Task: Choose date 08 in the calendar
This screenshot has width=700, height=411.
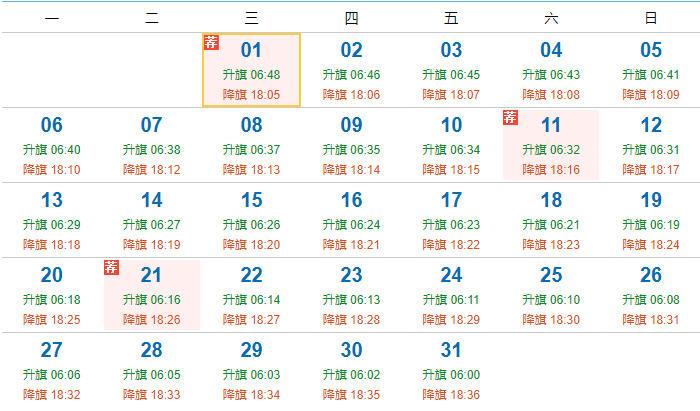Action: point(251,126)
